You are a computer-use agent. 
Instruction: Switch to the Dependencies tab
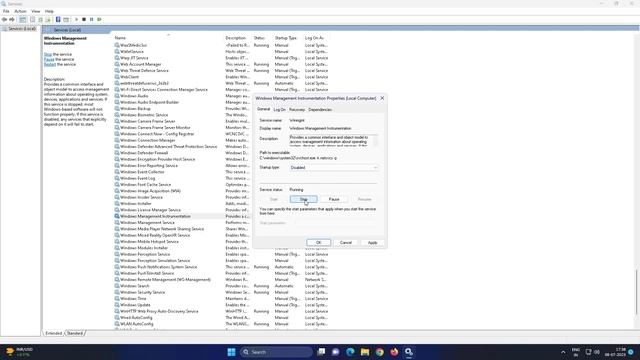tap(320, 110)
